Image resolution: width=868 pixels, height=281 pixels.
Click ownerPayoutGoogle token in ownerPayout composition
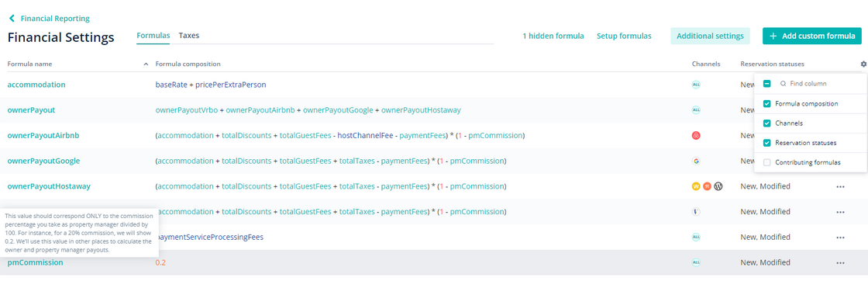338,110
